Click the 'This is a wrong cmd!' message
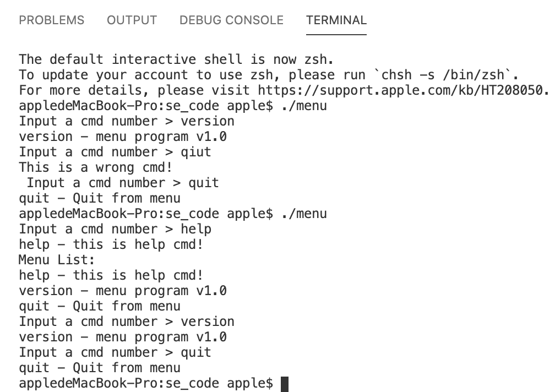555x392 pixels. point(96,167)
